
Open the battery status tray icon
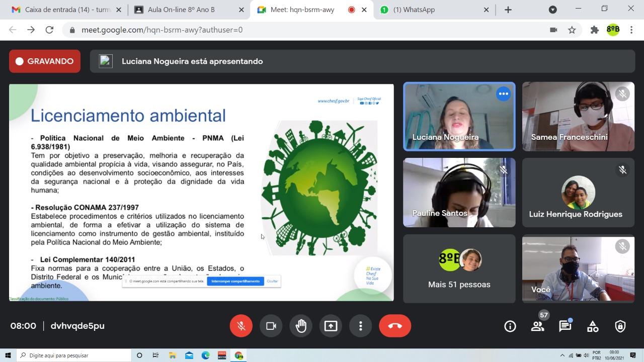(x=579, y=355)
